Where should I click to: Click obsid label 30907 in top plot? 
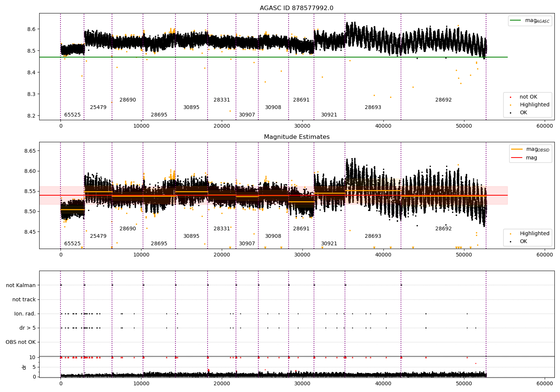(247, 115)
